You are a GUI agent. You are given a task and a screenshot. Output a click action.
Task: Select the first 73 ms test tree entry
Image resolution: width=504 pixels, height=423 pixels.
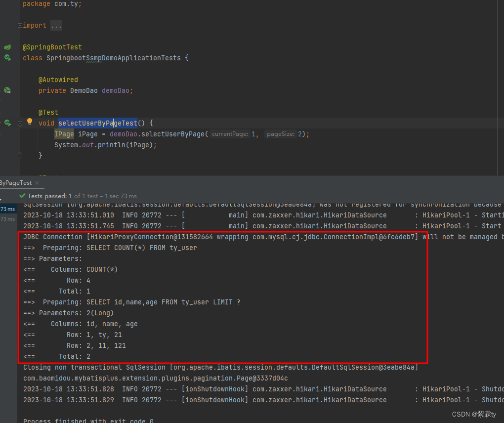[8, 209]
